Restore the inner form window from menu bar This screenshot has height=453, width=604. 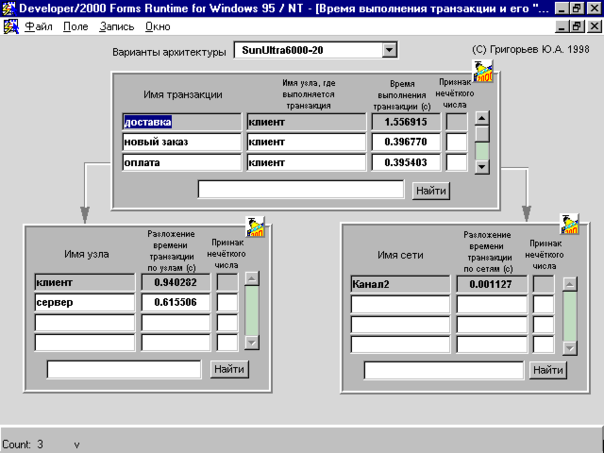(577, 27)
